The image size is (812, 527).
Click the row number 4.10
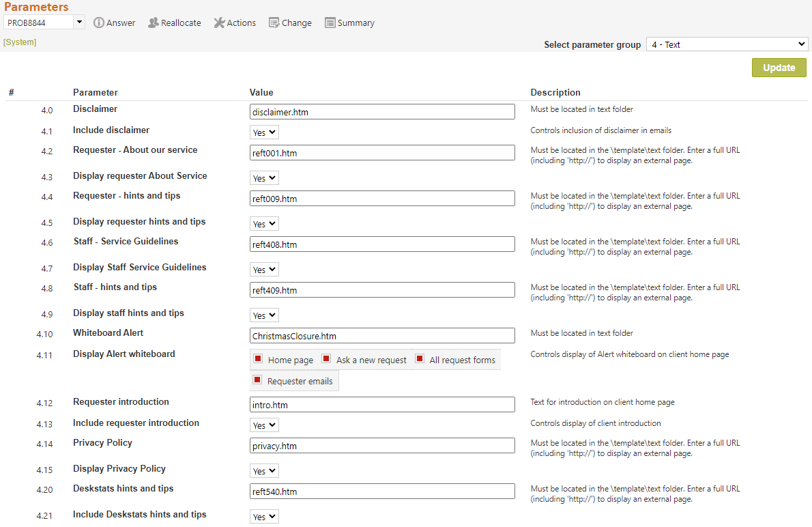pos(44,334)
